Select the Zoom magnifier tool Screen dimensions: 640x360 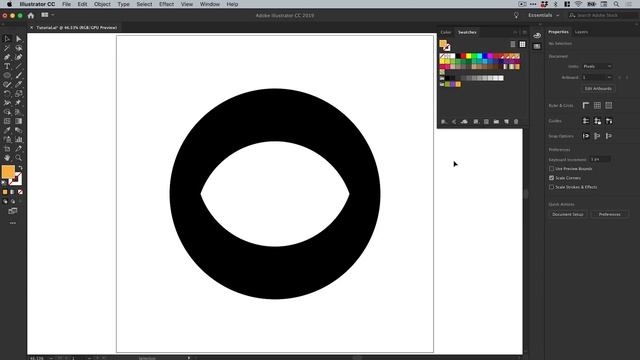coord(18,158)
